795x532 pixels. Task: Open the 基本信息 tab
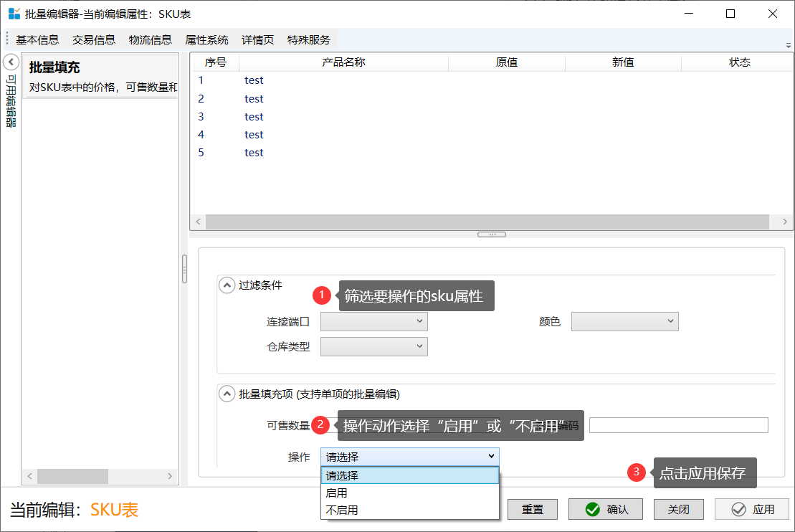tap(37, 39)
